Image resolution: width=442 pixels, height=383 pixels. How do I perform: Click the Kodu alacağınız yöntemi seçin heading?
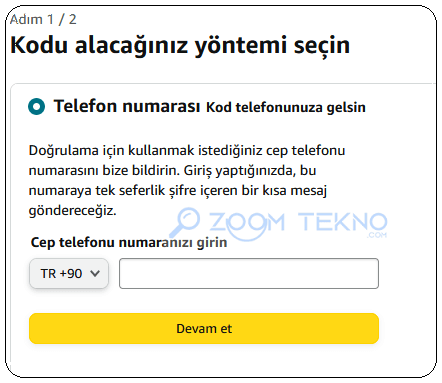pos(180,45)
